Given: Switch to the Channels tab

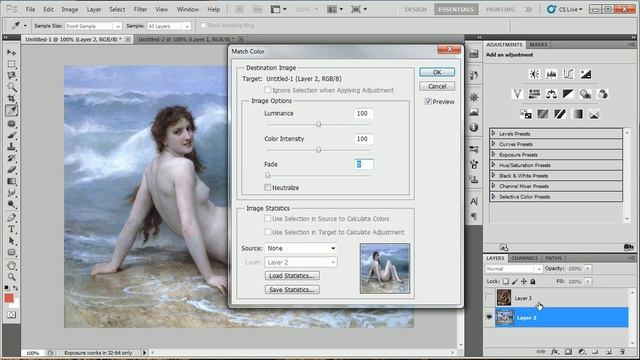Looking at the screenshot, I should pos(524,258).
